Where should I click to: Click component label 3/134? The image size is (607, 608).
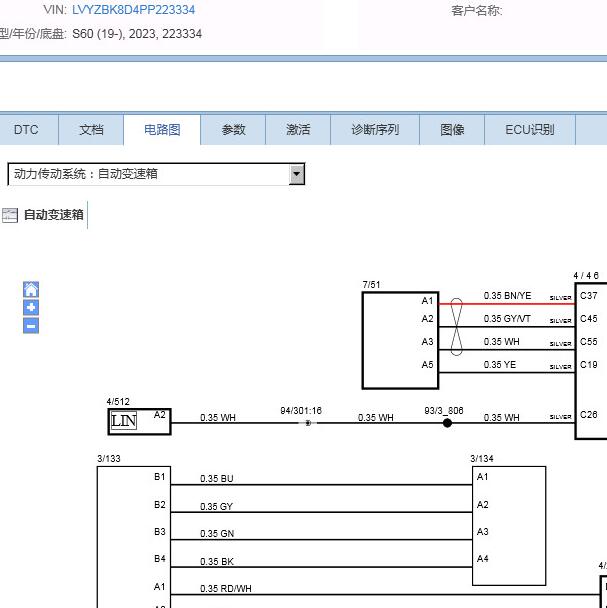[482, 459]
